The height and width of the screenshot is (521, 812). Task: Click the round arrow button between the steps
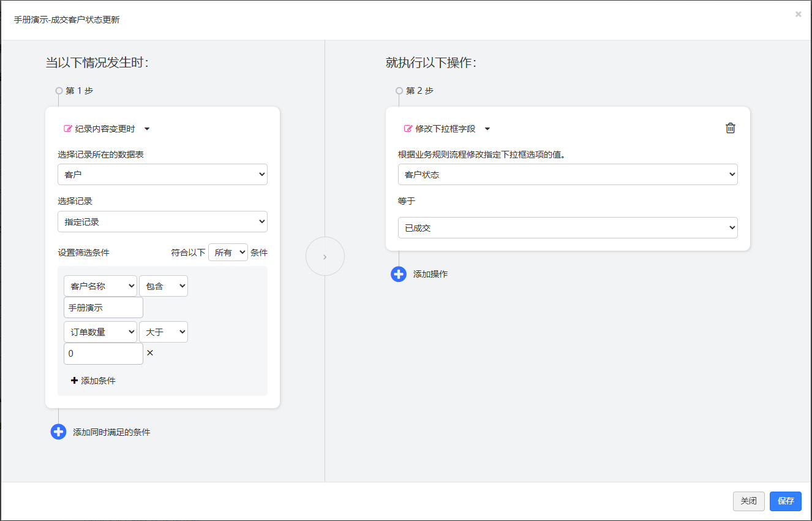pyautogui.click(x=325, y=256)
